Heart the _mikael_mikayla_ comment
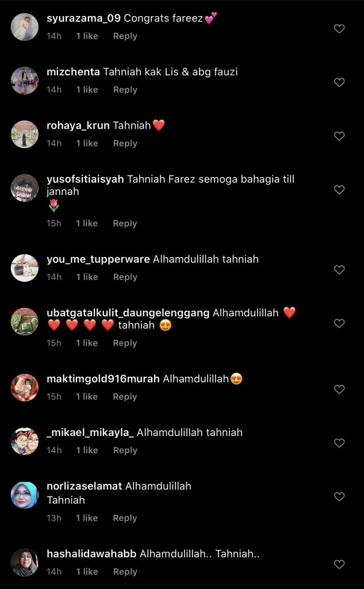364x589 pixels. click(339, 443)
